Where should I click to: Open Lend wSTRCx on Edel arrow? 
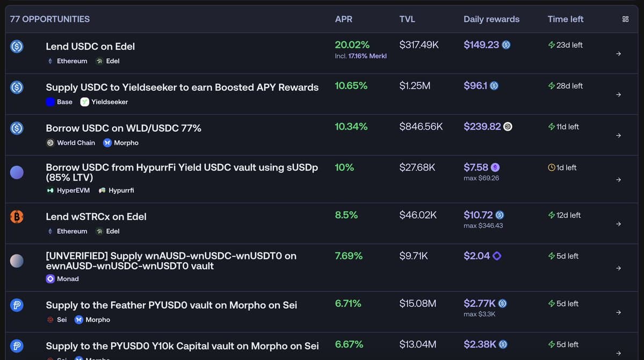pyautogui.click(x=619, y=224)
